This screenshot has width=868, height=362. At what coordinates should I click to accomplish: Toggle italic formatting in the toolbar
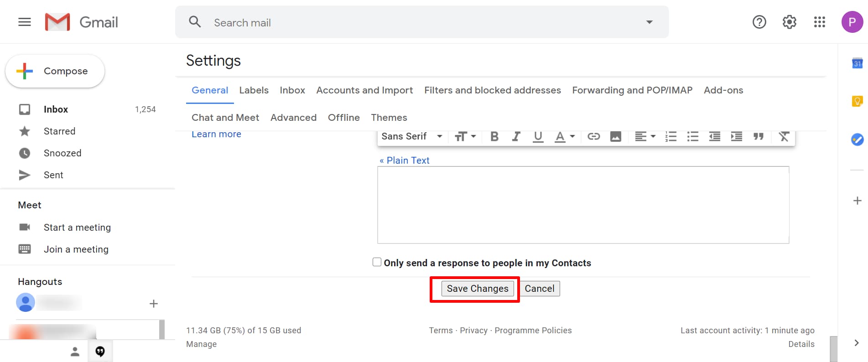click(x=516, y=136)
